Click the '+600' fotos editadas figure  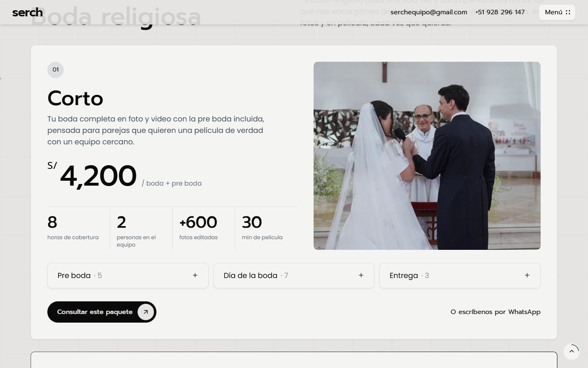[198, 222]
